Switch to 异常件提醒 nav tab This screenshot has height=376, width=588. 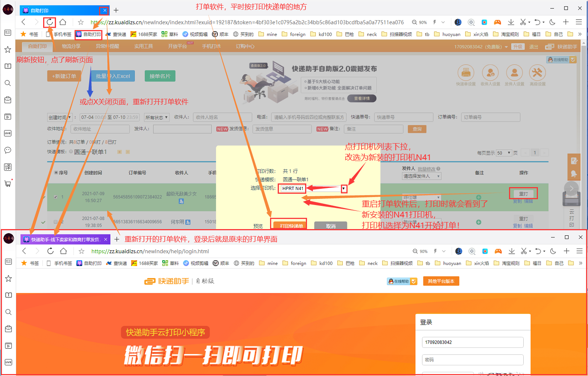pyautogui.click(x=107, y=46)
